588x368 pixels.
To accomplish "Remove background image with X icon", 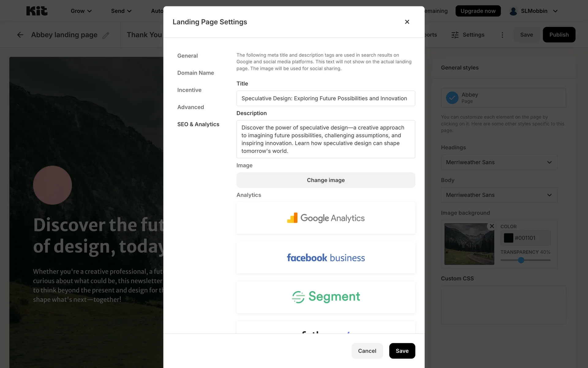I will (492, 226).
